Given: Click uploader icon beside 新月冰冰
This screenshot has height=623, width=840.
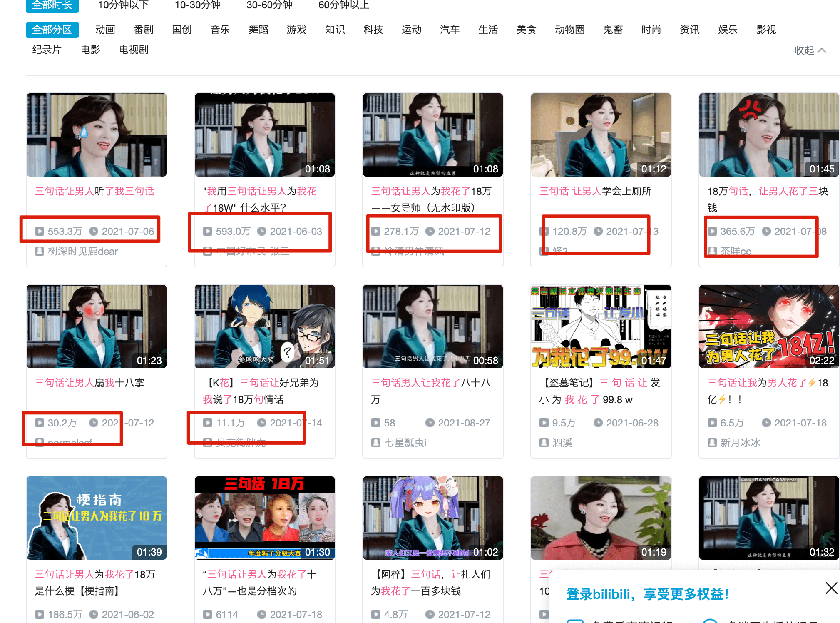Looking at the screenshot, I should coord(712,443).
